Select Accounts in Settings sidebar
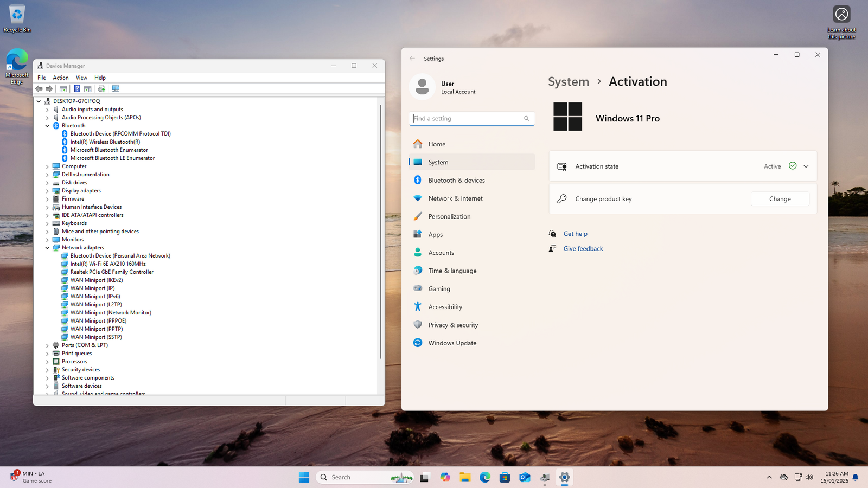This screenshot has width=868, height=488. (471, 253)
